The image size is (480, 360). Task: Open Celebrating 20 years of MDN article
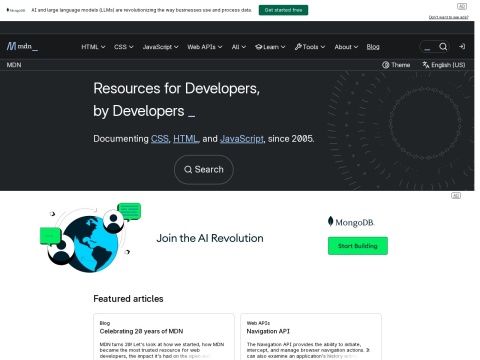click(141, 331)
